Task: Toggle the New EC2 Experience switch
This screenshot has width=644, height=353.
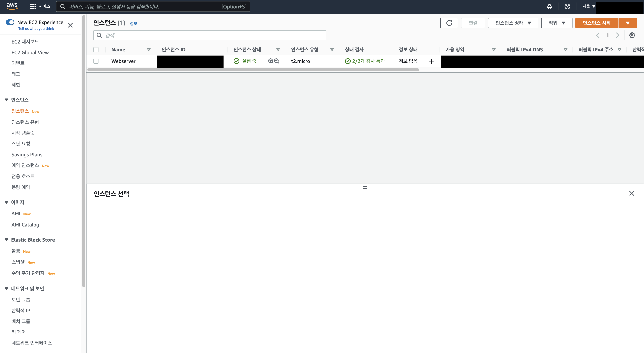Action: [x=10, y=22]
